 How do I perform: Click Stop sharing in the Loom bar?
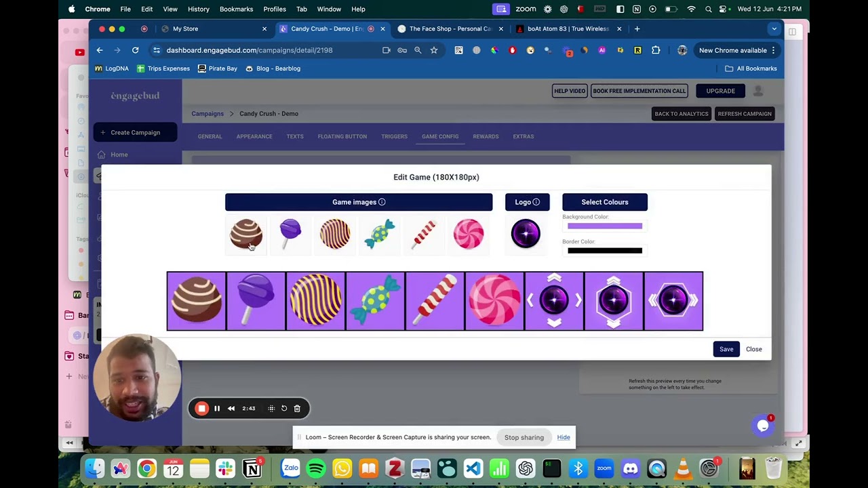click(x=524, y=437)
